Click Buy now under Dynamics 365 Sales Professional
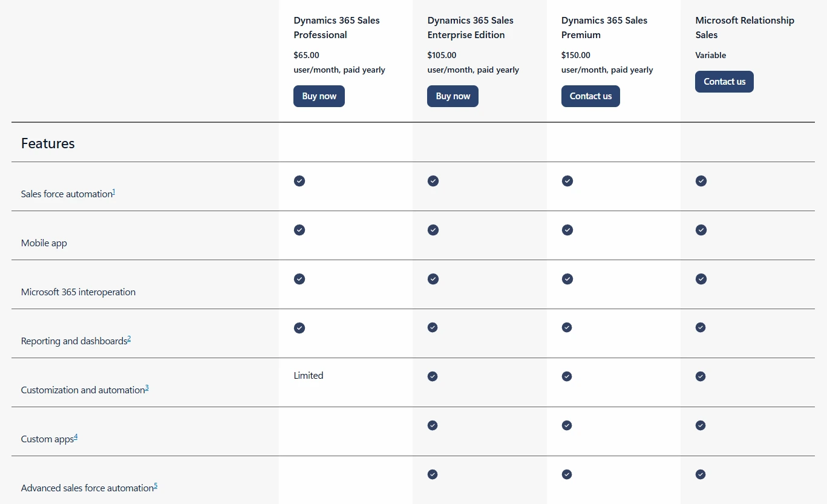This screenshot has height=504, width=827. [319, 96]
